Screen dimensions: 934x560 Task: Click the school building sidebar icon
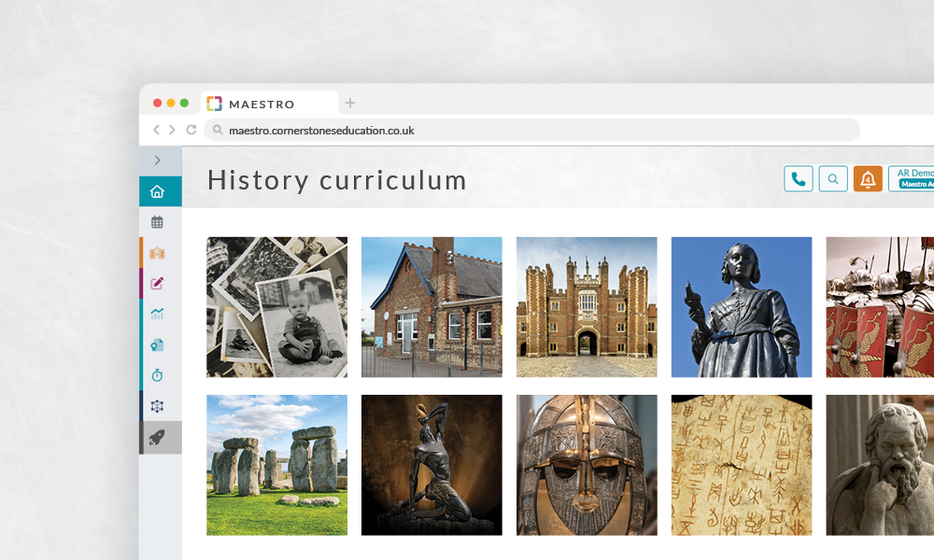pyautogui.click(x=157, y=253)
